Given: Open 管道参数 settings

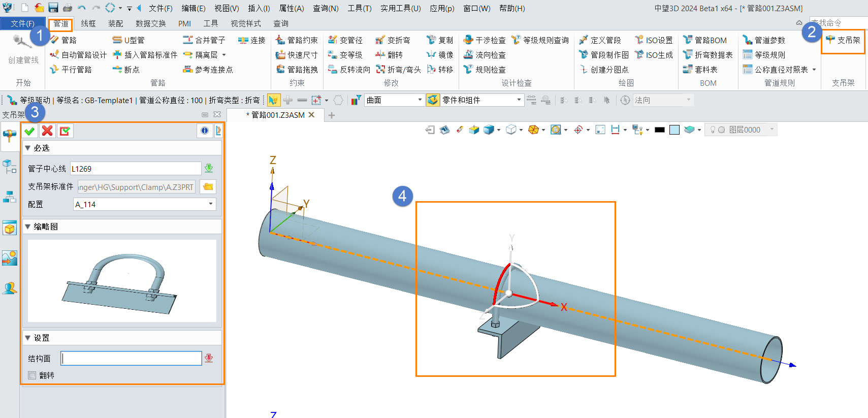Looking at the screenshot, I should click(764, 40).
